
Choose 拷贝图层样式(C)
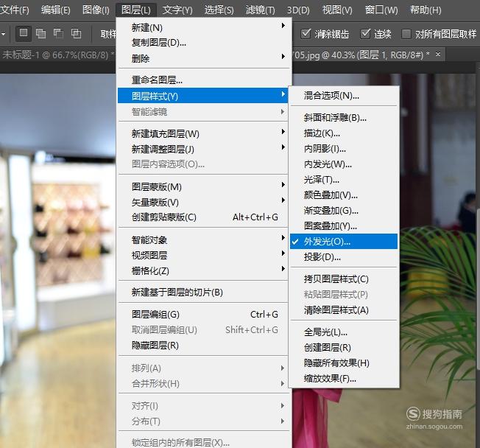point(344,279)
